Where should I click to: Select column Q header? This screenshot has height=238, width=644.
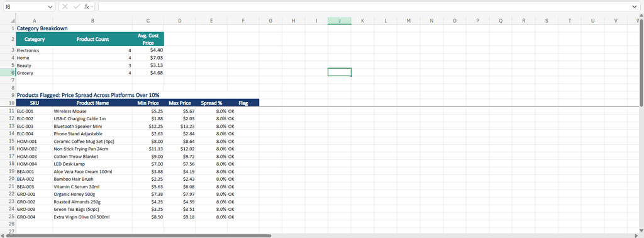501,21
